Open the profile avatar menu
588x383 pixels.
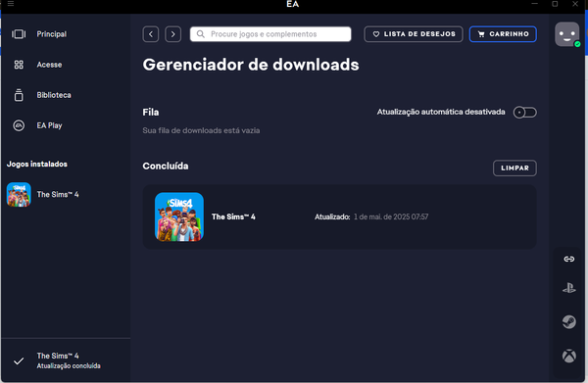coord(566,34)
